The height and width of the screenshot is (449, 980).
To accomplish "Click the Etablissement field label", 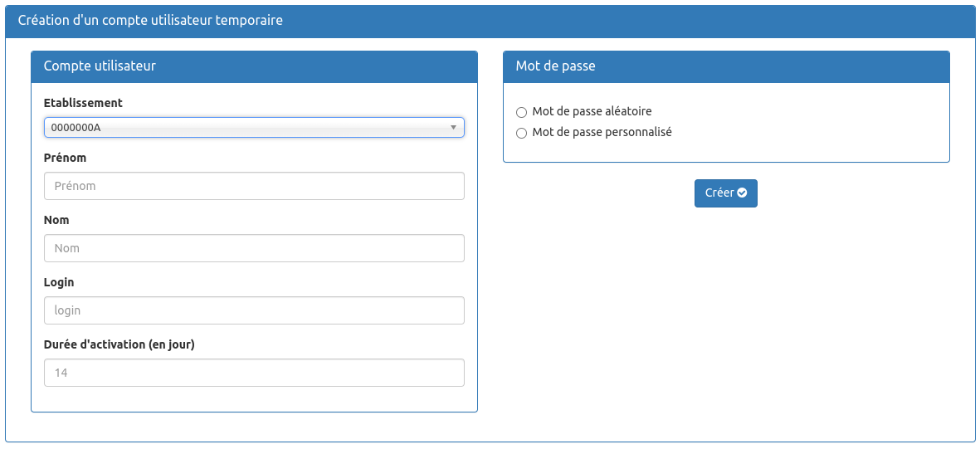I will pyautogui.click(x=83, y=103).
